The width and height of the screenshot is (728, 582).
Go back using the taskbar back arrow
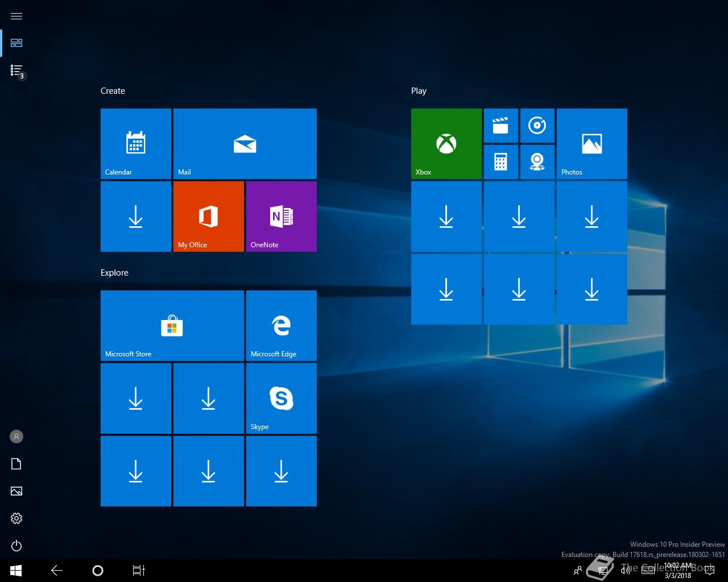(x=57, y=571)
